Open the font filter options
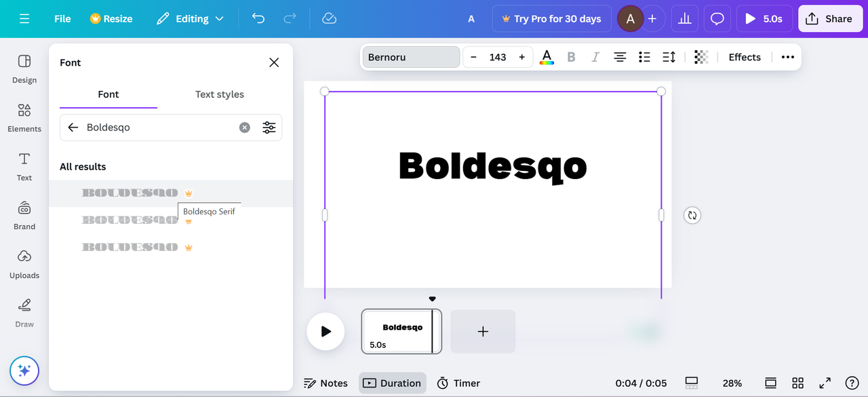Viewport: 868px width, 397px height. (x=269, y=128)
